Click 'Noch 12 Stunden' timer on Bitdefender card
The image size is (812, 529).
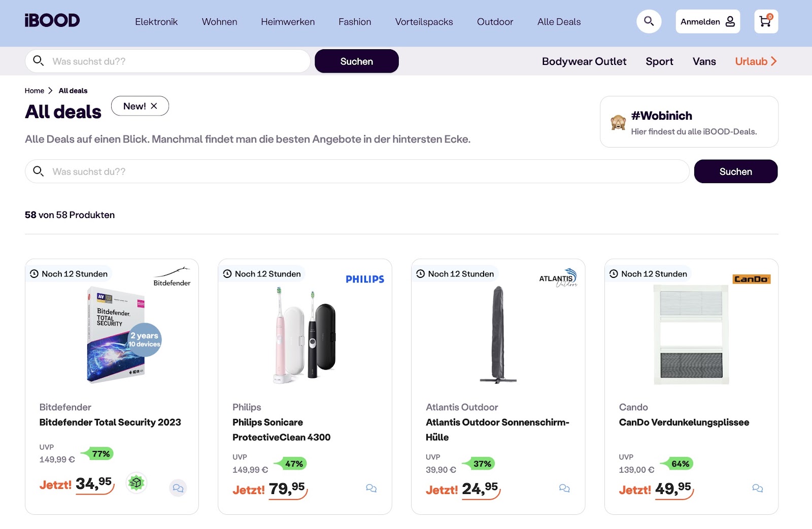point(69,274)
